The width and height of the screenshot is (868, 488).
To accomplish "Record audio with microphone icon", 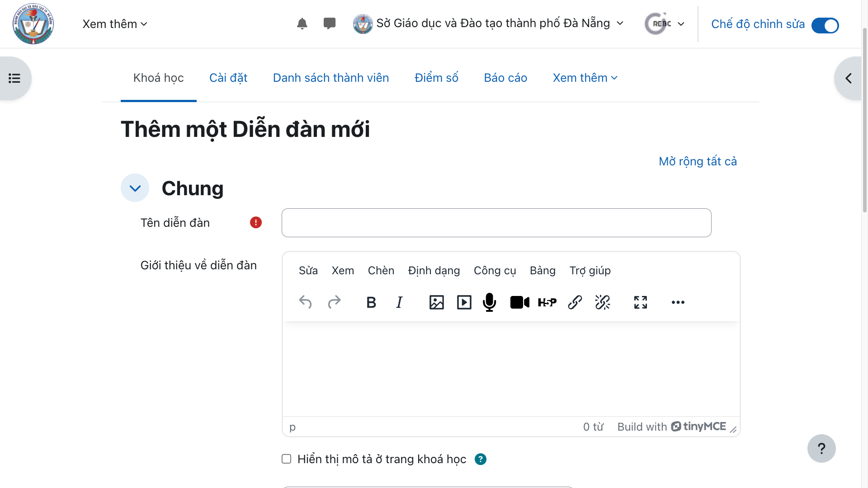I will [490, 302].
